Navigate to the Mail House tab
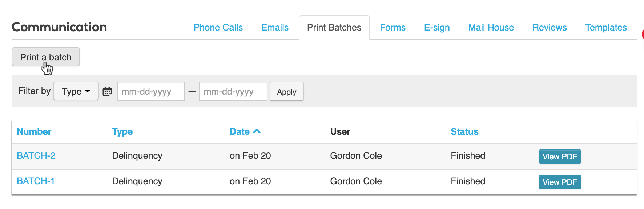644x209 pixels. 491,28
